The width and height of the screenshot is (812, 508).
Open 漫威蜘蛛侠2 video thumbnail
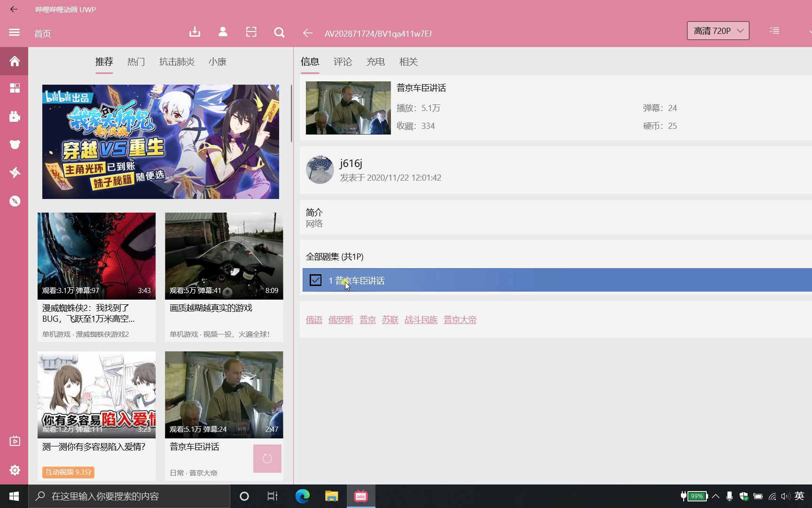pyautogui.click(x=96, y=256)
